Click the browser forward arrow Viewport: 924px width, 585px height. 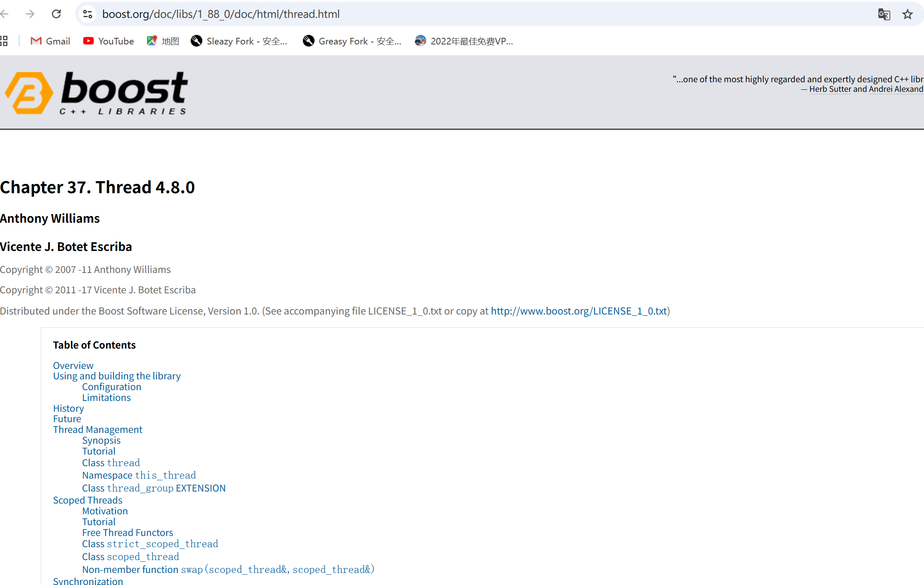[x=30, y=14]
